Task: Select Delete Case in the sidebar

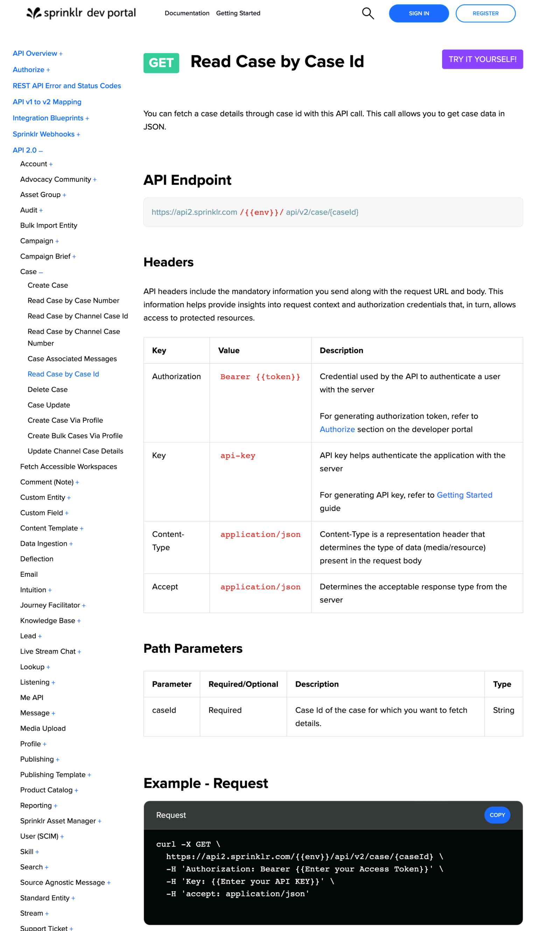Action: click(48, 390)
